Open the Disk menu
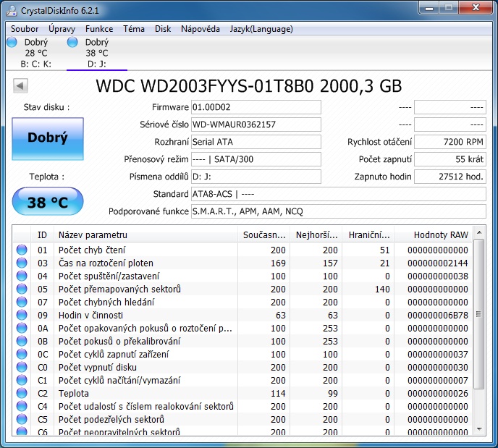 (x=163, y=29)
